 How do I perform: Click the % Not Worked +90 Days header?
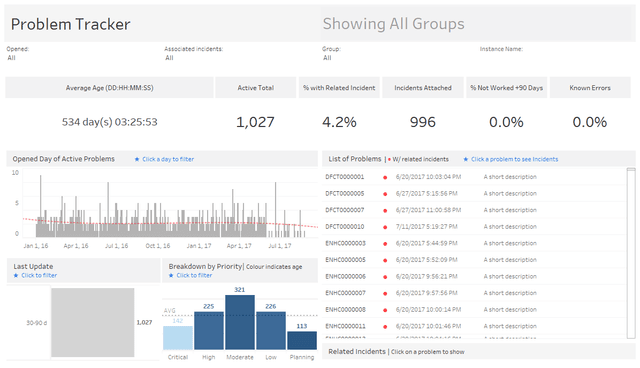click(506, 87)
